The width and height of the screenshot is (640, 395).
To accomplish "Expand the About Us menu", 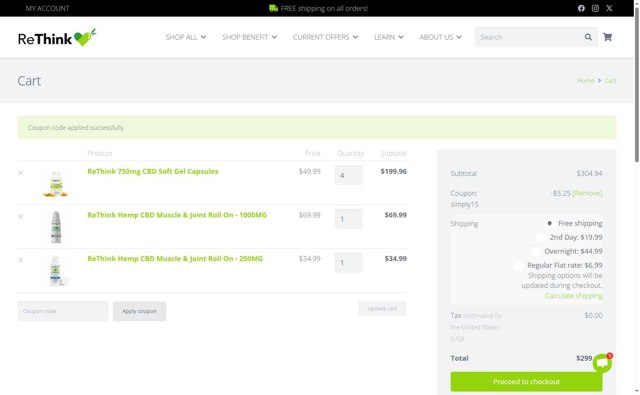I will (440, 37).
